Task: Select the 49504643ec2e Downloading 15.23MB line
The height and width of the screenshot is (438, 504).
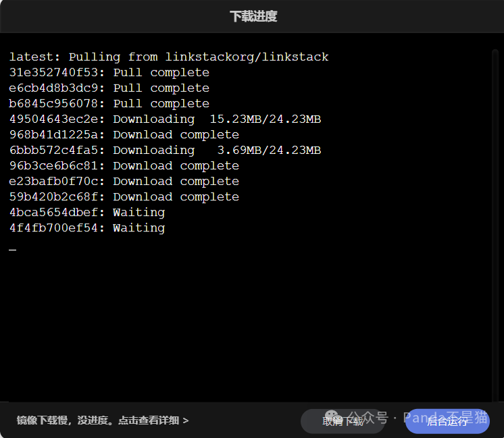Action: click(165, 119)
